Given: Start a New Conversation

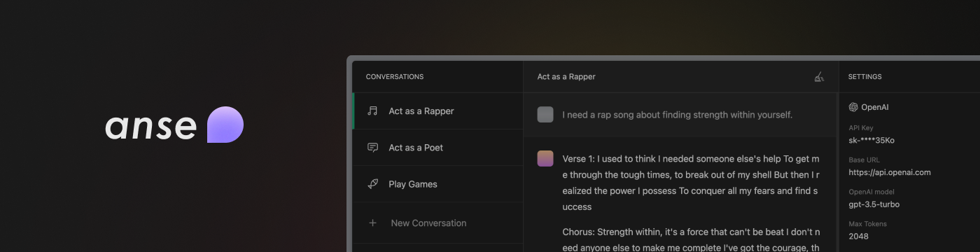Looking at the screenshot, I should (437, 223).
